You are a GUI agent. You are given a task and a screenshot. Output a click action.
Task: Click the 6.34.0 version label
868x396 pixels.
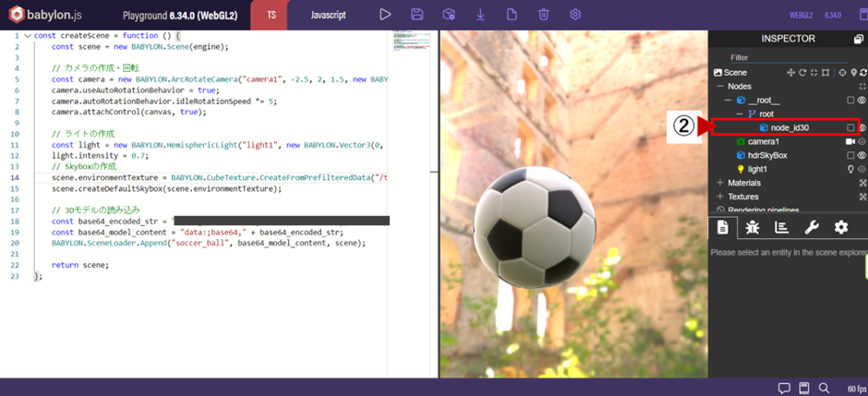tap(833, 15)
